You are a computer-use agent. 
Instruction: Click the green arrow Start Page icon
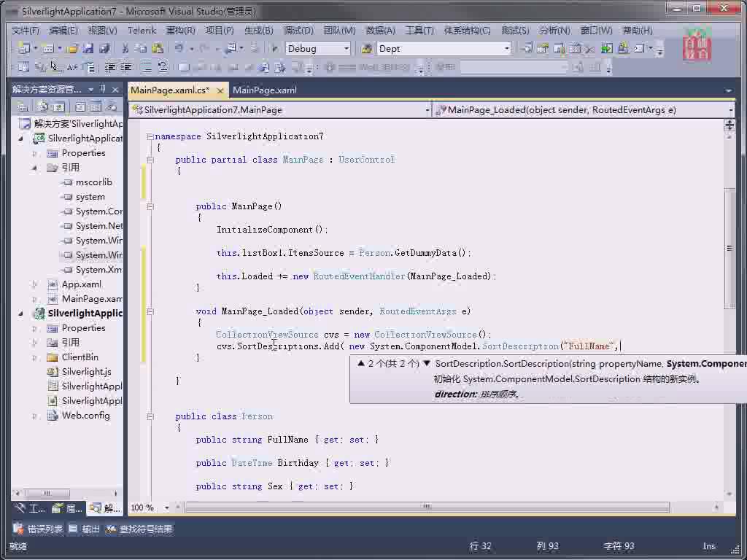click(x=606, y=48)
